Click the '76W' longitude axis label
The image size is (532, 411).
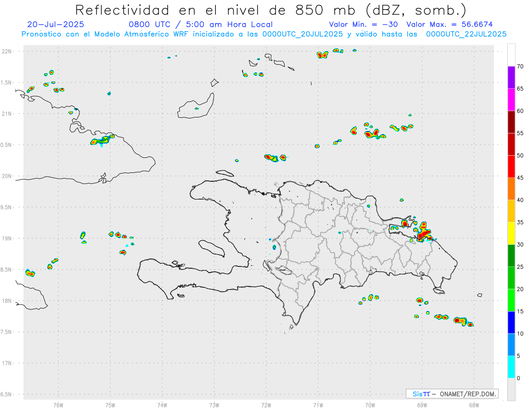(x=58, y=405)
